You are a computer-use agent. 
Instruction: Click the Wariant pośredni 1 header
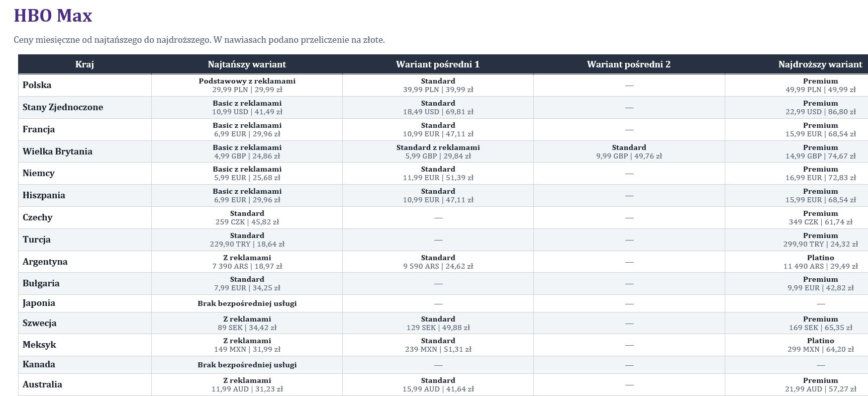click(438, 64)
